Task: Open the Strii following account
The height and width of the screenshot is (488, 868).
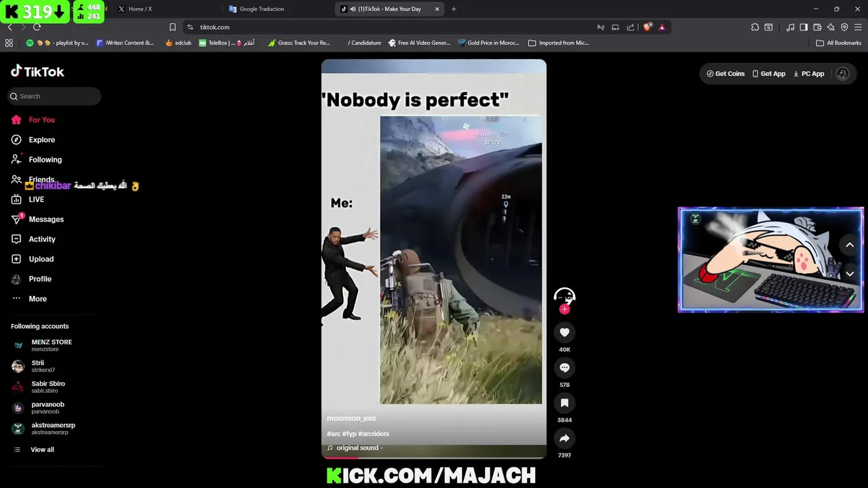Action: (x=34, y=366)
